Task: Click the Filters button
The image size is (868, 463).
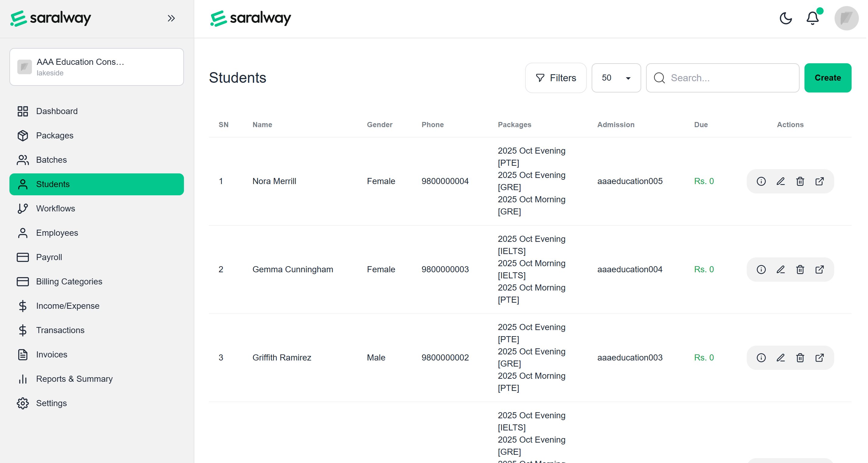Action: tap(556, 78)
